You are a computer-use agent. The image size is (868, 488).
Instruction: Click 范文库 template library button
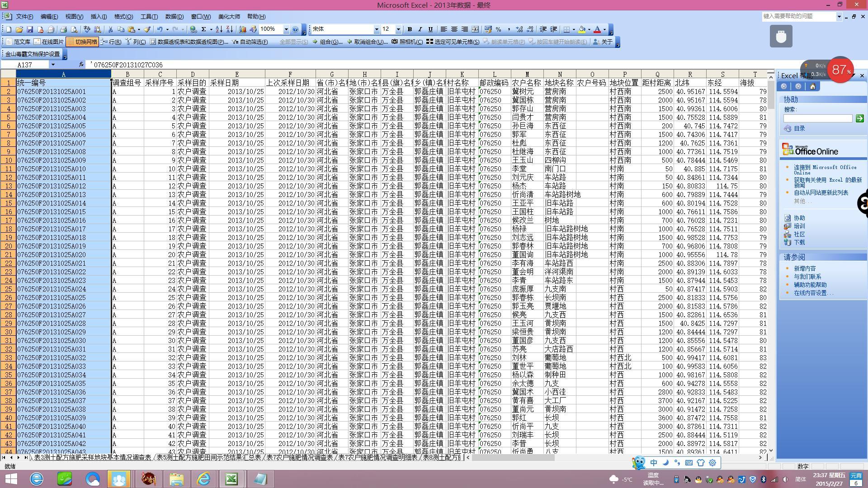pos(18,42)
